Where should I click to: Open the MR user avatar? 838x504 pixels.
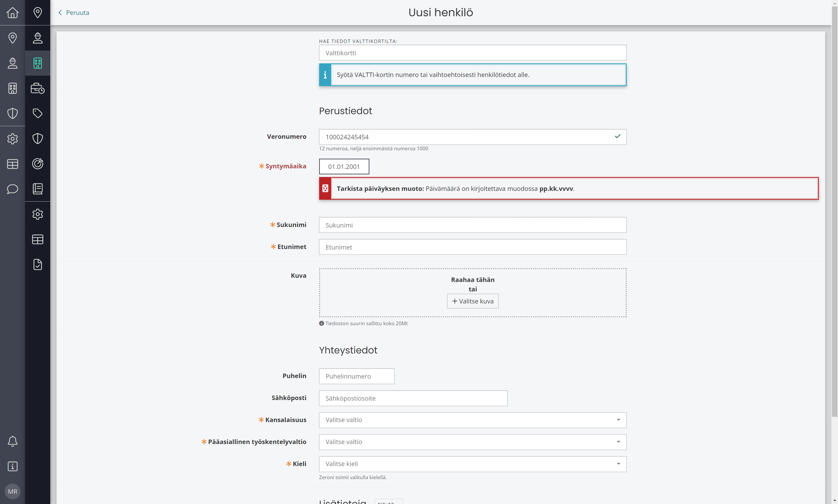[x=13, y=491]
